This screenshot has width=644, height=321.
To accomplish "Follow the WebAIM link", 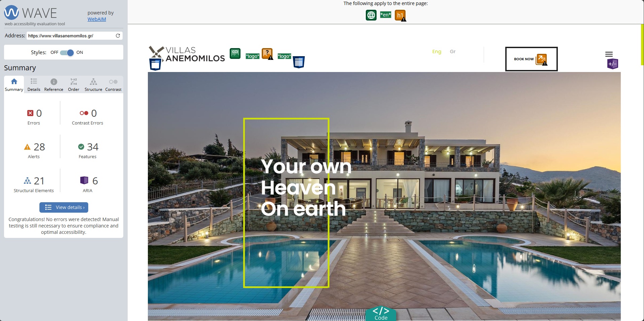I will tap(97, 19).
